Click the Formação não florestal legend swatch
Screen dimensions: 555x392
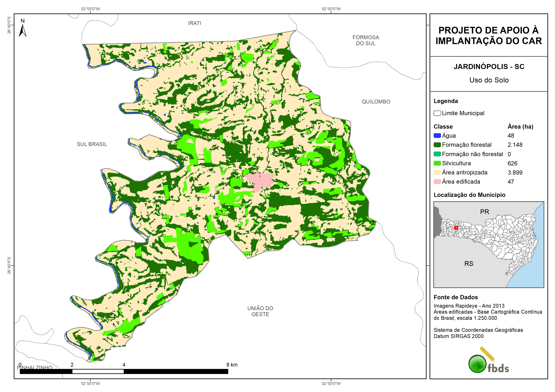[437, 154]
